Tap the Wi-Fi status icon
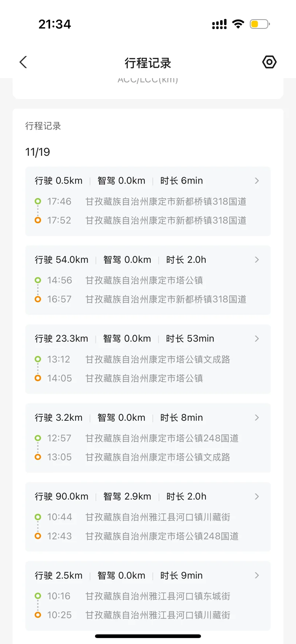Image resolution: width=296 pixels, height=644 pixels. pyautogui.click(x=238, y=24)
